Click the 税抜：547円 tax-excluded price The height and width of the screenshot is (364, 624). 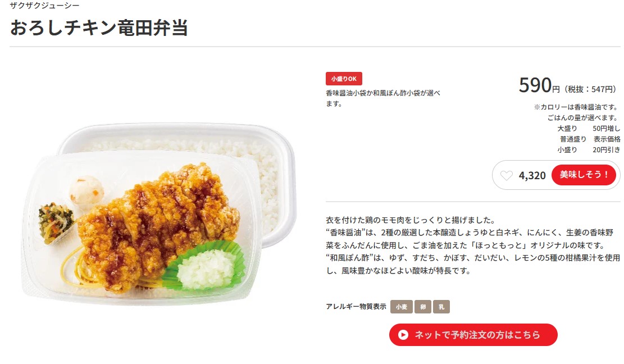coord(591,89)
